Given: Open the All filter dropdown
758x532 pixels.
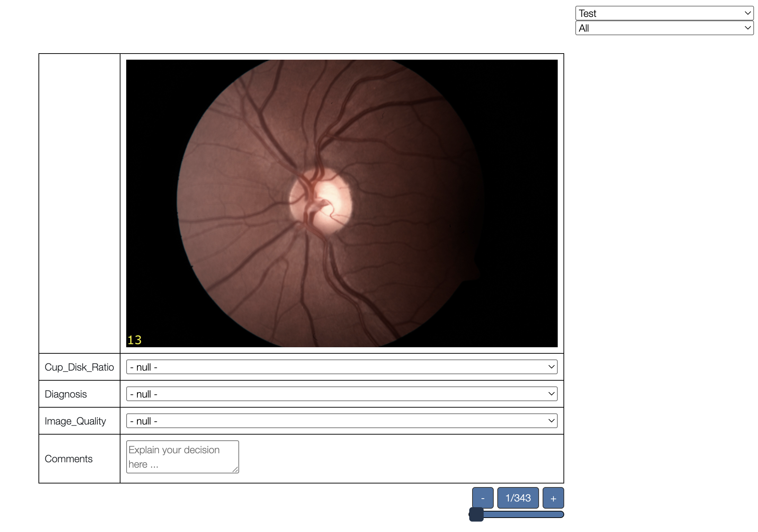Looking at the screenshot, I should pos(664,28).
